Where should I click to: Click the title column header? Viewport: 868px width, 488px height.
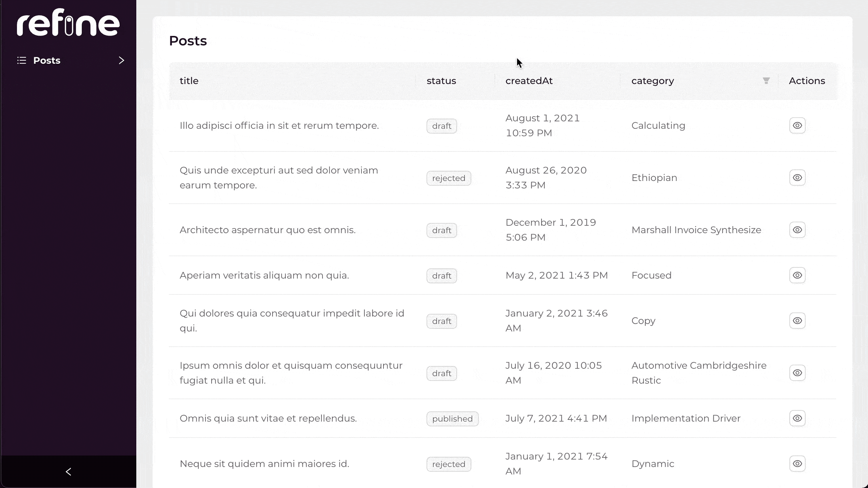click(x=189, y=81)
